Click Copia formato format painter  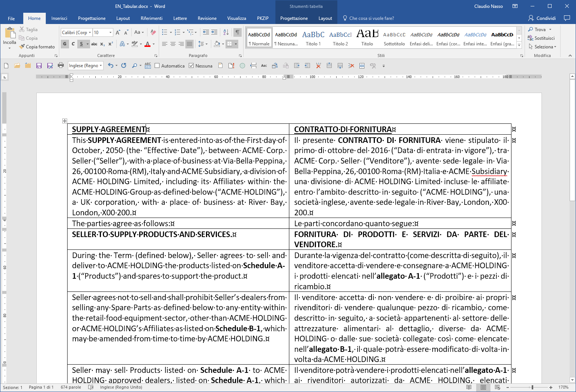click(37, 47)
